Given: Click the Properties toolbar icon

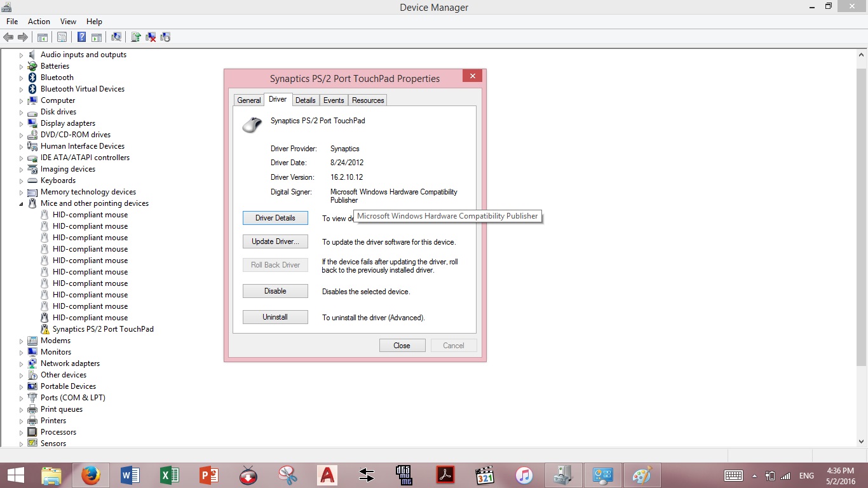Looking at the screenshot, I should coord(62,37).
